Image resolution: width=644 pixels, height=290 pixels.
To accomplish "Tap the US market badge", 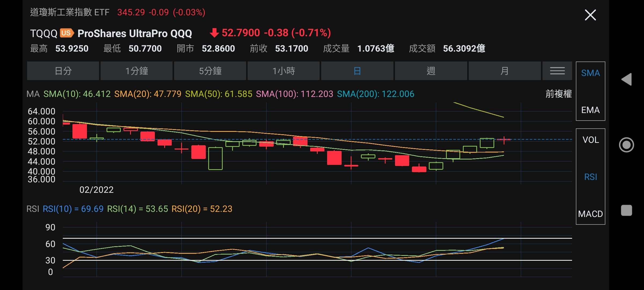I will pyautogui.click(x=67, y=33).
